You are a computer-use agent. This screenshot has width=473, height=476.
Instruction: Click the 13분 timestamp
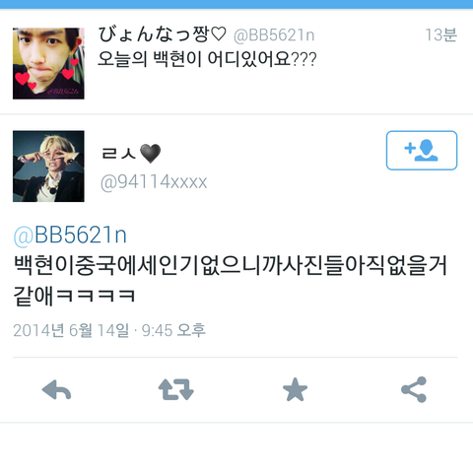point(440,34)
